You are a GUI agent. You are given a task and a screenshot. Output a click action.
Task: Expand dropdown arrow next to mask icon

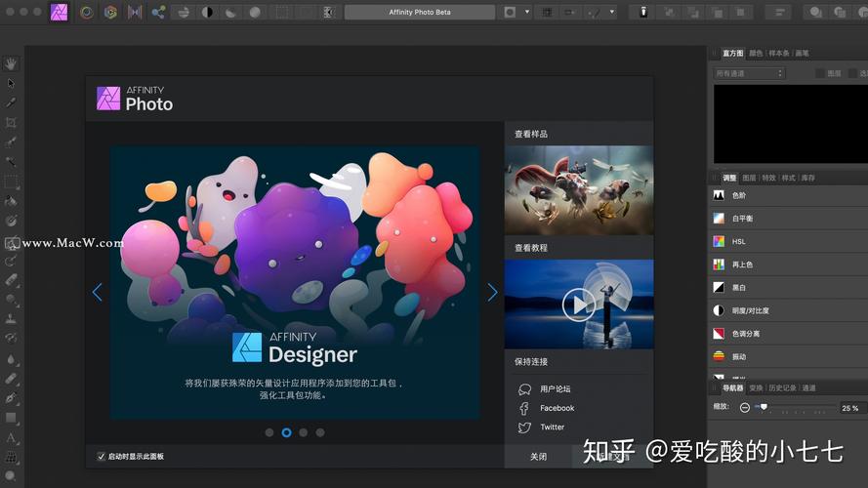click(x=527, y=12)
